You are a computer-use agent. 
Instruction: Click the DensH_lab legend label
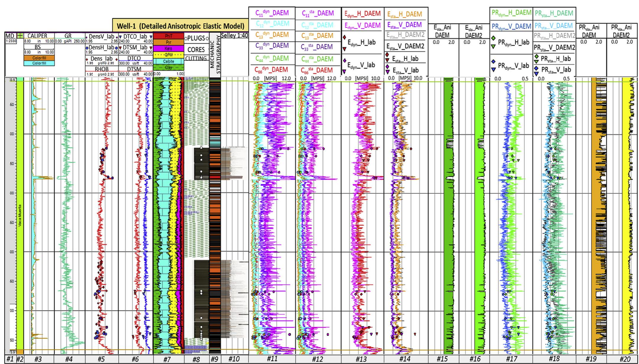pyautogui.click(x=101, y=47)
